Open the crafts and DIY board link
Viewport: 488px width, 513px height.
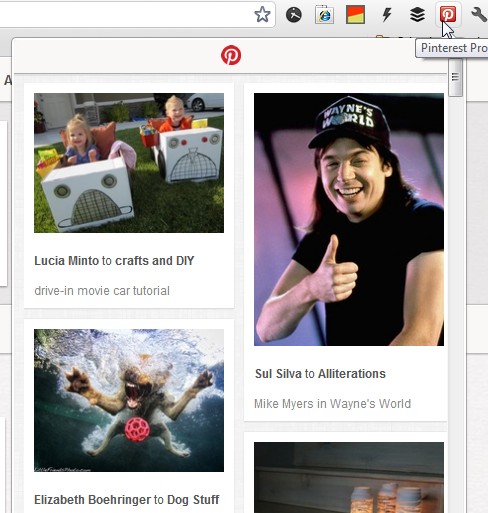[154, 261]
